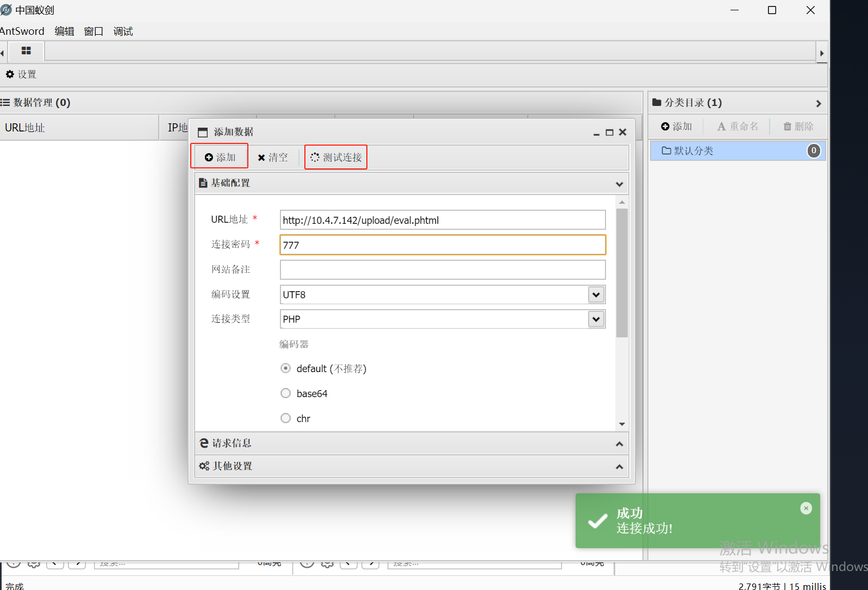Viewport: 868px width, 590px height.
Task: Click the URL地址 input field
Action: (x=442, y=220)
